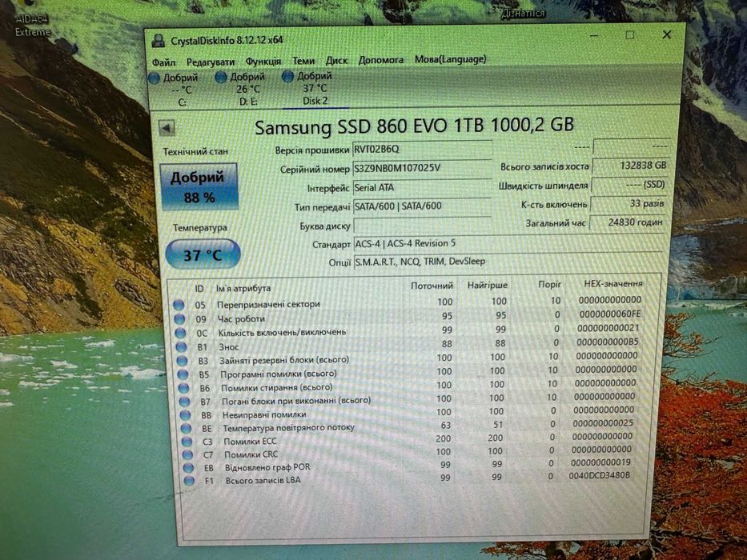Click the Найгірше column header
The width and height of the screenshot is (747, 560).
(x=487, y=286)
